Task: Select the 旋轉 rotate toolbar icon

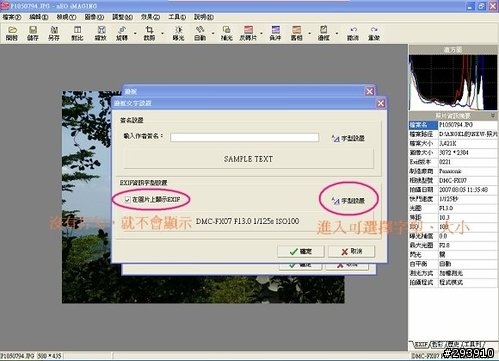Action: 122,33
